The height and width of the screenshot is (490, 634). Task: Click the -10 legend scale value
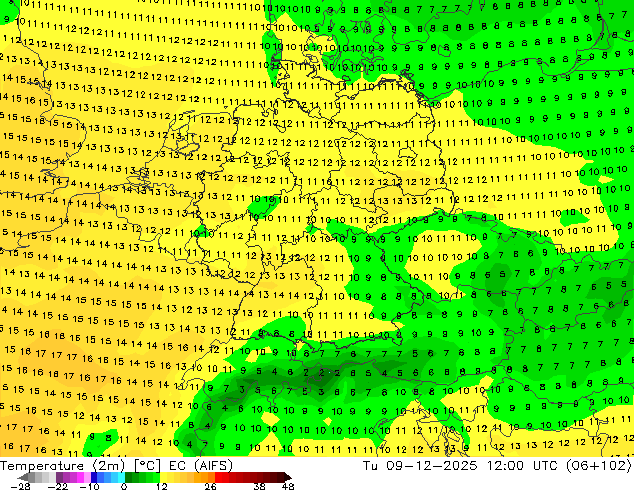click(89, 486)
